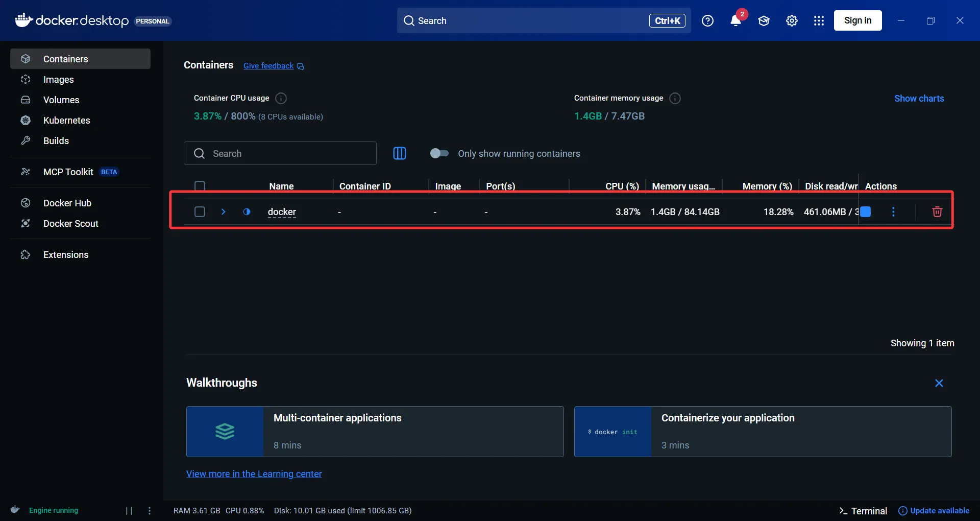Open engine options three-dot menu in status bar
This screenshot has height=521, width=980.
(150, 510)
